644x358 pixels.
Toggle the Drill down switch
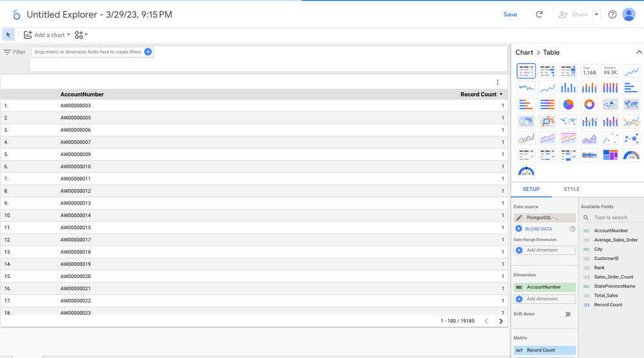pyautogui.click(x=565, y=314)
